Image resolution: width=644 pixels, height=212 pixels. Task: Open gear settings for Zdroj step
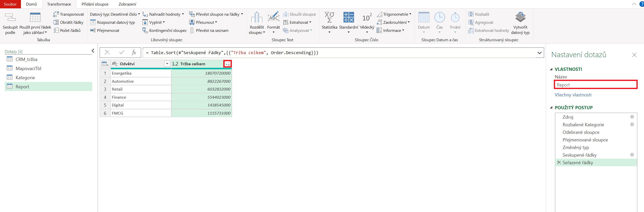click(632, 117)
